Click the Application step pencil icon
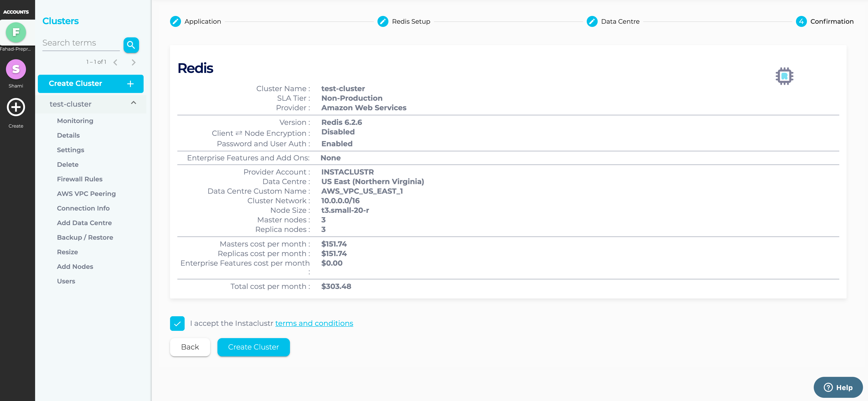This screenshot has width=868, height=401. tap(175, 22)
